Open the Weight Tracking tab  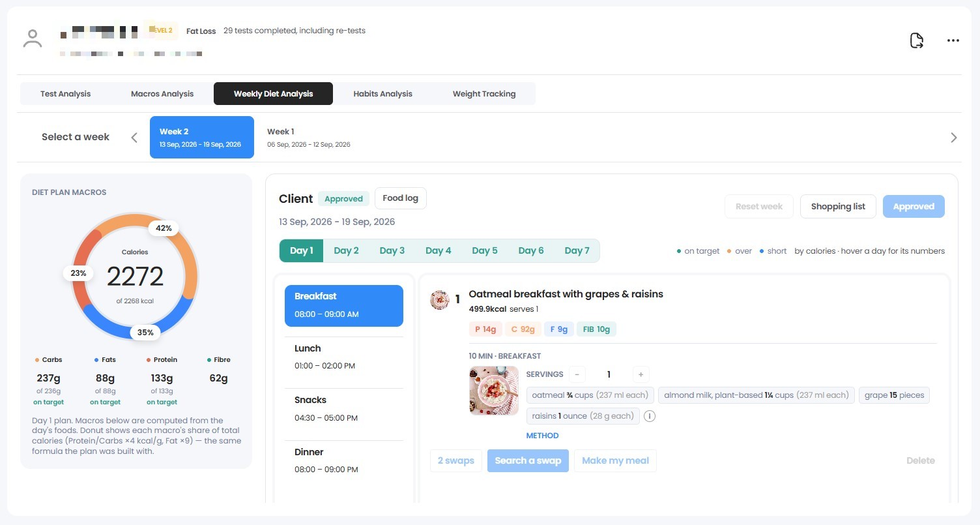[484, 94]
